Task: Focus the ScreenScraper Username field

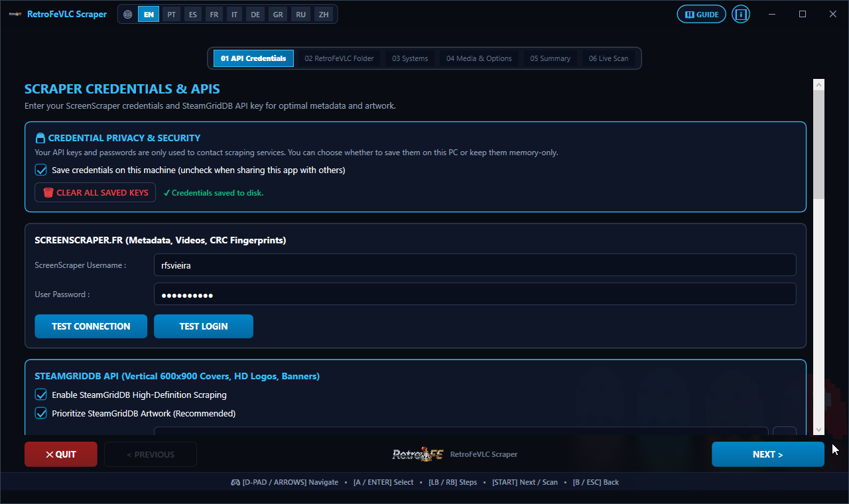Action: tap(475, 265)
